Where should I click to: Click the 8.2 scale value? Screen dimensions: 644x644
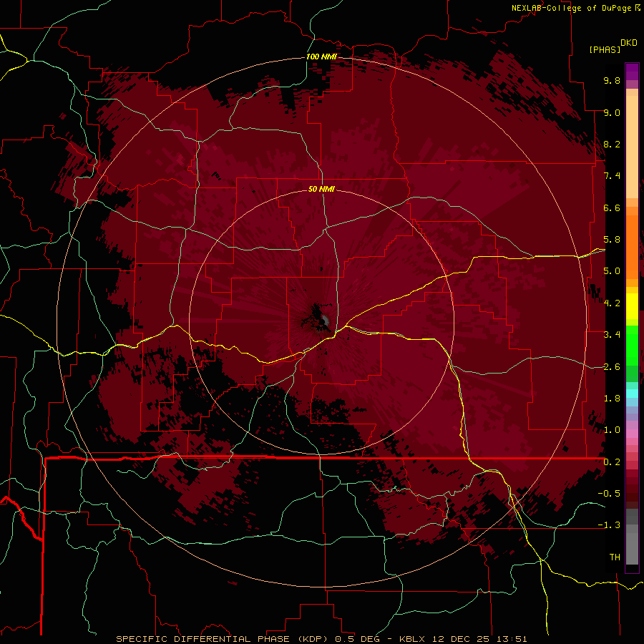[x=612, y=144]
